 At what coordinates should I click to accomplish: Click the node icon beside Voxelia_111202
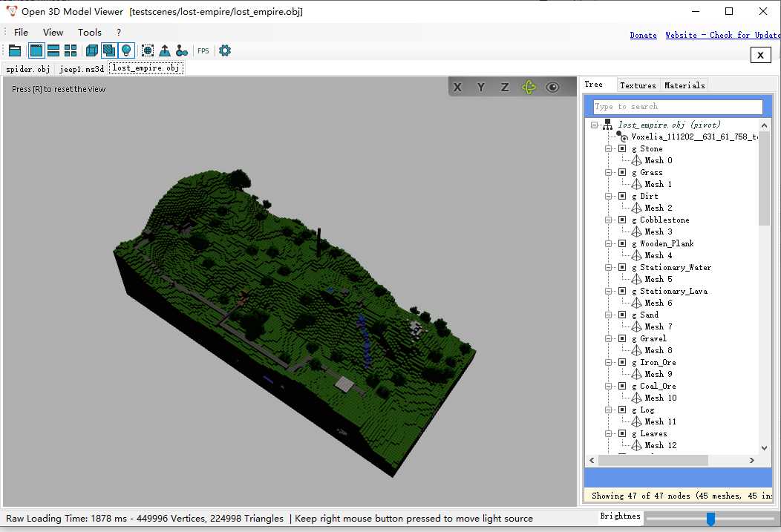click(x=621, y=136)
